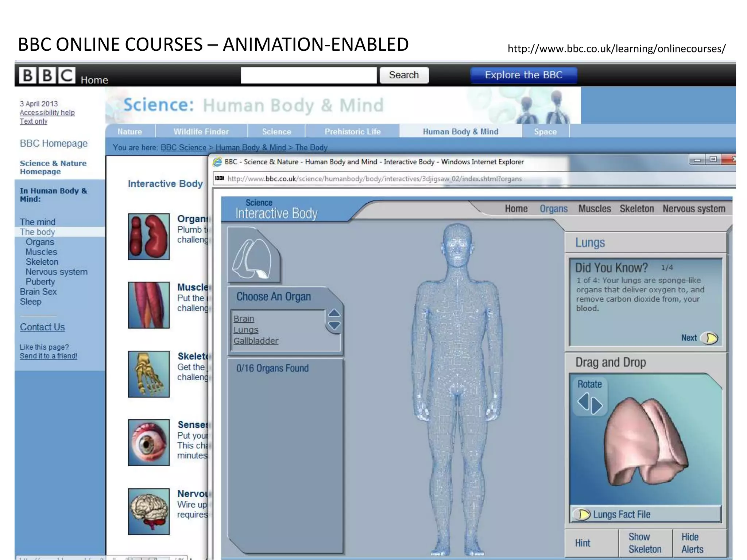This screenshot has height=560, width=747.
Task: Click the wireframe human body figure
Action: [x=457, y=389]
